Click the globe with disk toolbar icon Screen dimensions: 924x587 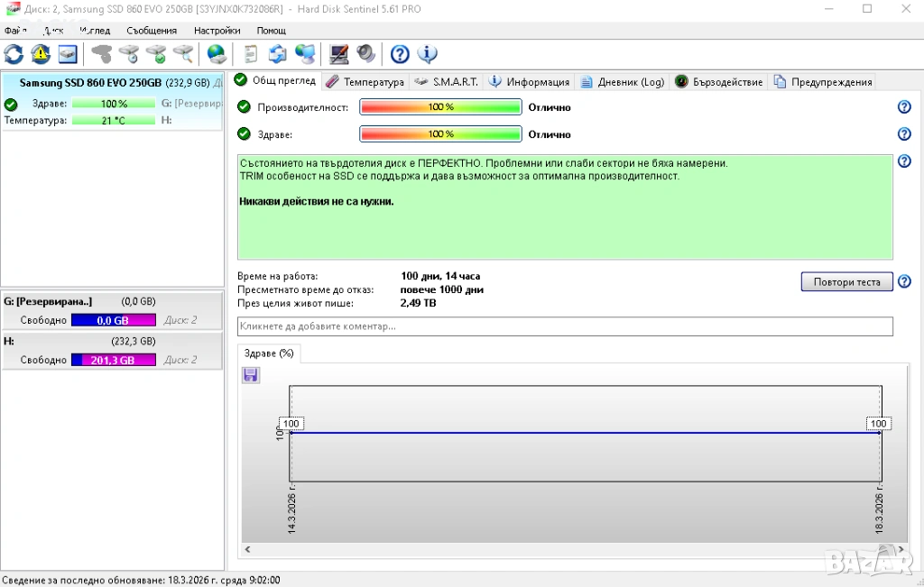(217, 54)
